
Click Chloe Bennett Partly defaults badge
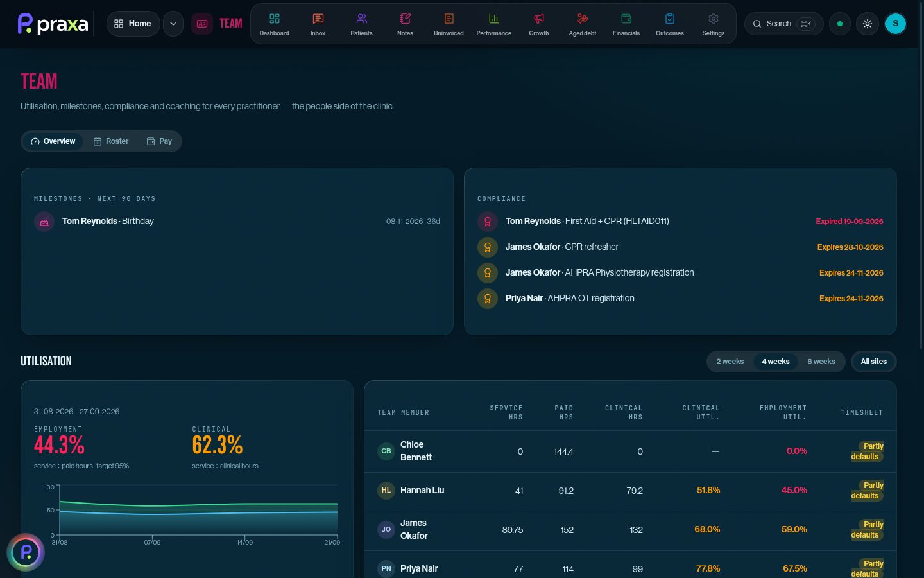868,451
